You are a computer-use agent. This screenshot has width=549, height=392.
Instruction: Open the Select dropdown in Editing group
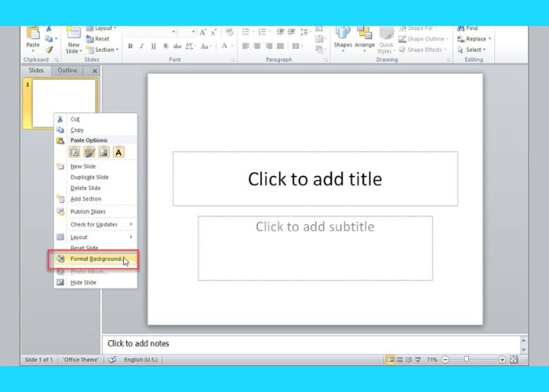point(471,49)
